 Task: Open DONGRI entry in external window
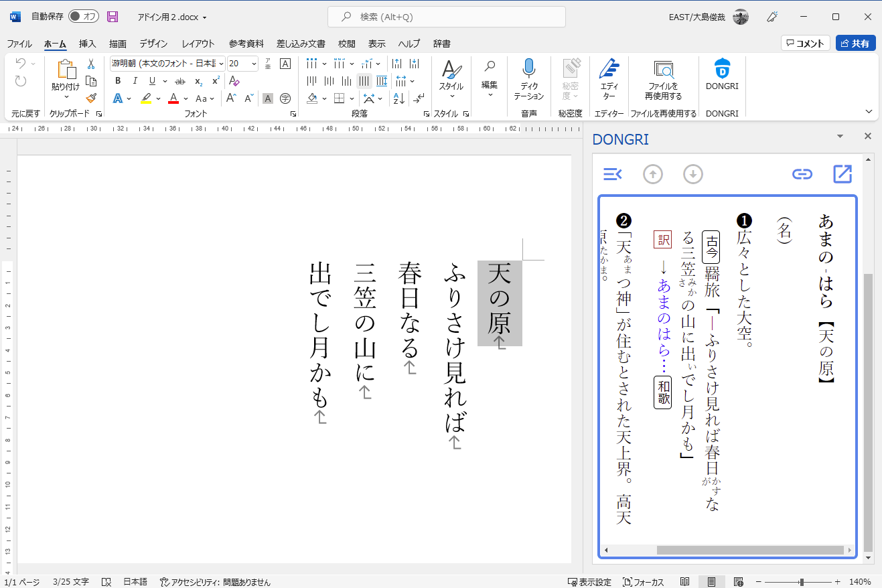point(842,173)
